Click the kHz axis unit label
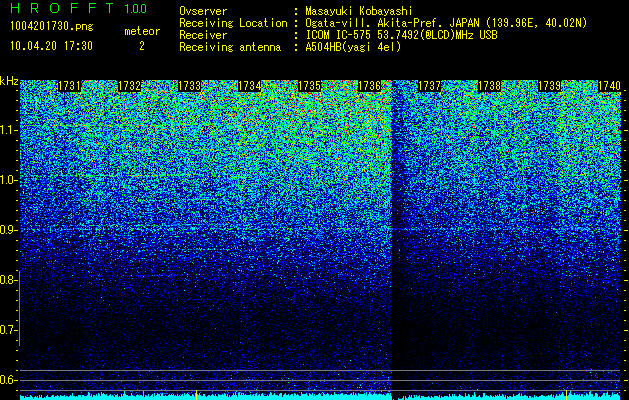Image resolution: width=629 pixels, height=400 pixels. [x=9, y=81]
